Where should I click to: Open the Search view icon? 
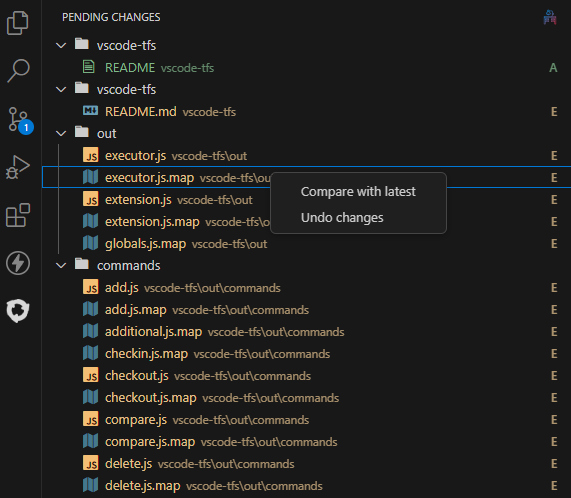[x=17, y=71]
